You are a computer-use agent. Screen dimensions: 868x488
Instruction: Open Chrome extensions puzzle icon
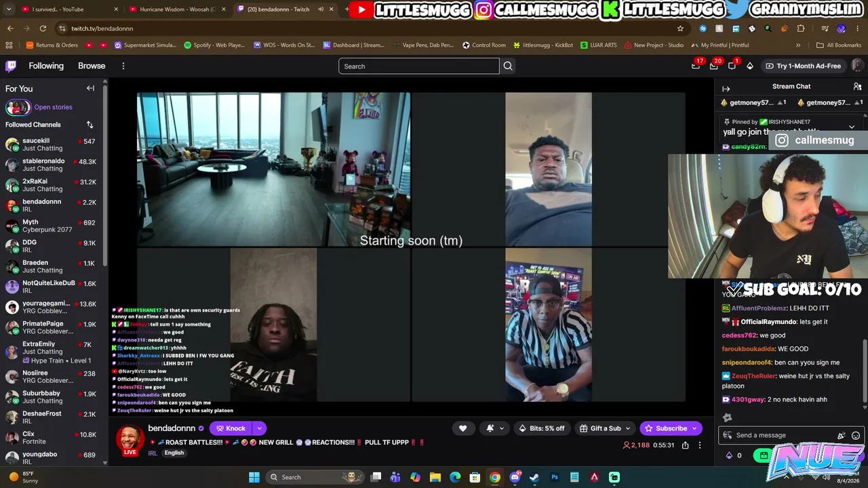click(x=801, y=28)
